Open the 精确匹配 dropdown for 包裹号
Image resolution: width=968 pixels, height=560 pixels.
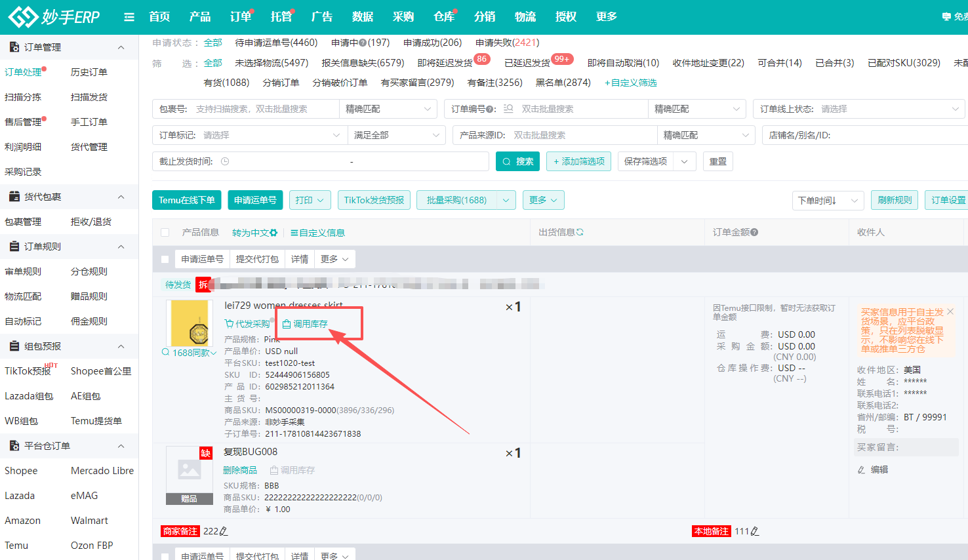click(388, 109)
